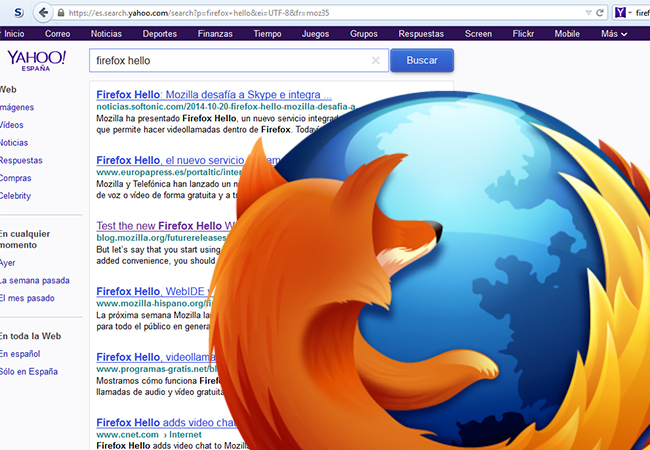Viewport: 650px width, 450px height.
Task: Click En toda la Web filter heading
Action: coord(31,336)
